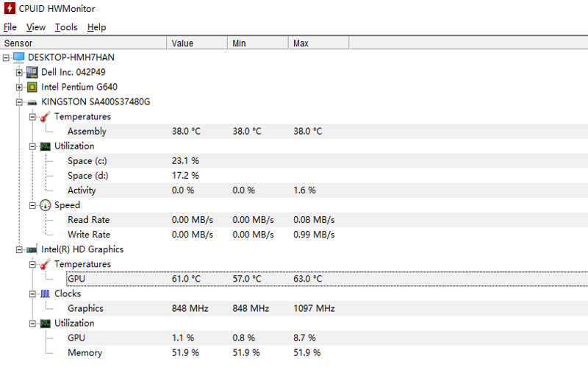Select the GPU temperature row
The height and width of the screenshot is (392, 588).
(x=76, y=279)
